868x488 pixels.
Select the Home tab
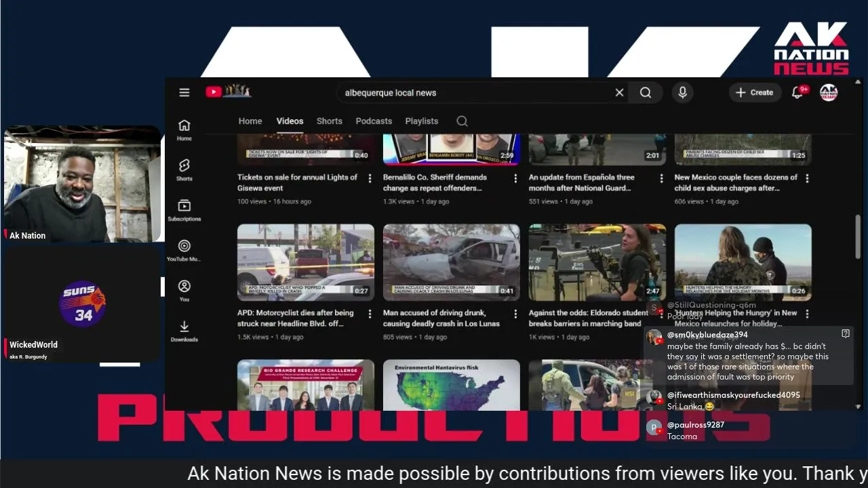250,121
